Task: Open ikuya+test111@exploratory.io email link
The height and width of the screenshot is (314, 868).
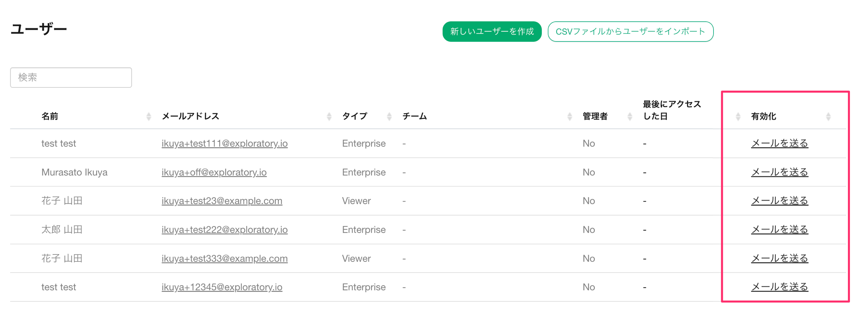Action: pos(225,143)
